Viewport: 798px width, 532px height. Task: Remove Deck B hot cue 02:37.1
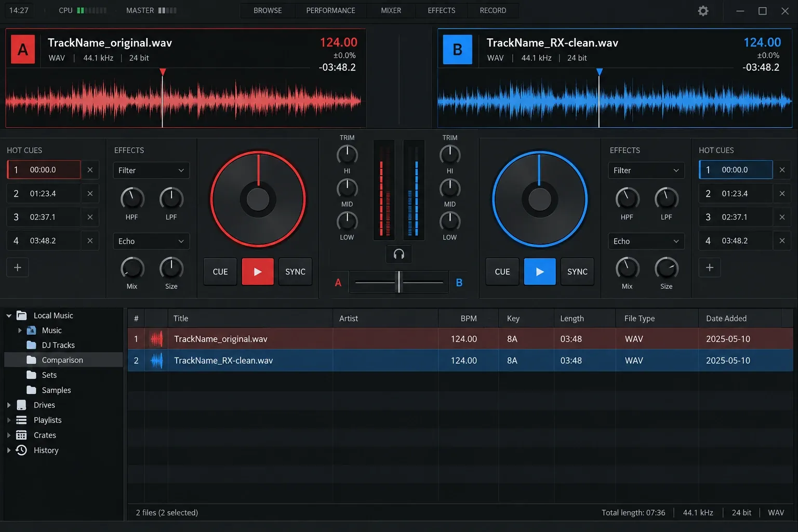[782, 217]
